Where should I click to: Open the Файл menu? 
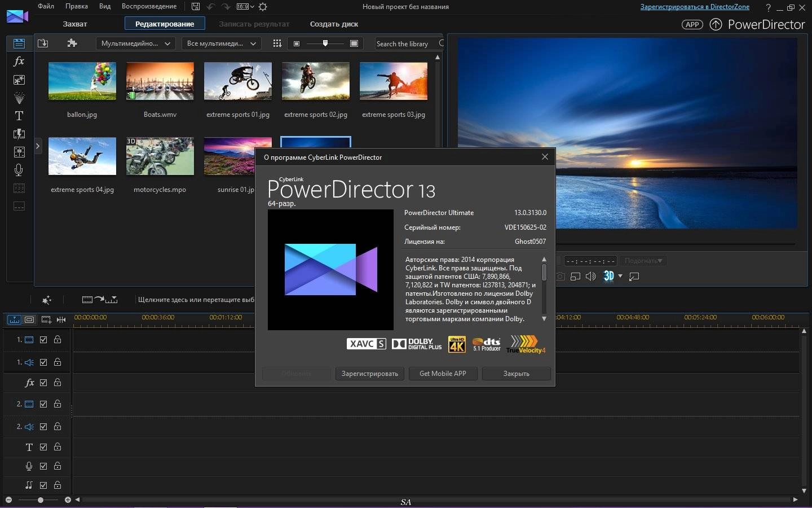46,6
